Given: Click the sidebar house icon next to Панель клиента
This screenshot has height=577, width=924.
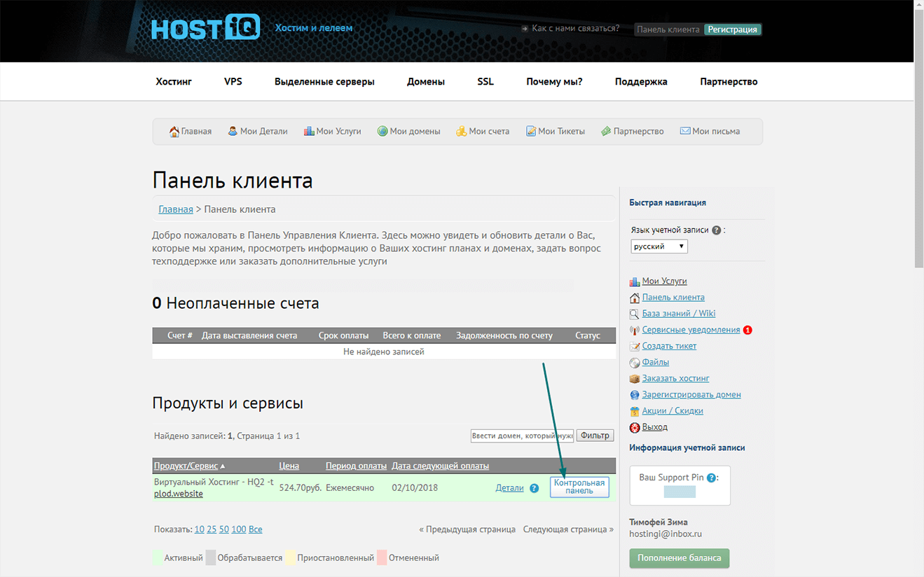Looking at the screenshot, I should pos(635,298).
